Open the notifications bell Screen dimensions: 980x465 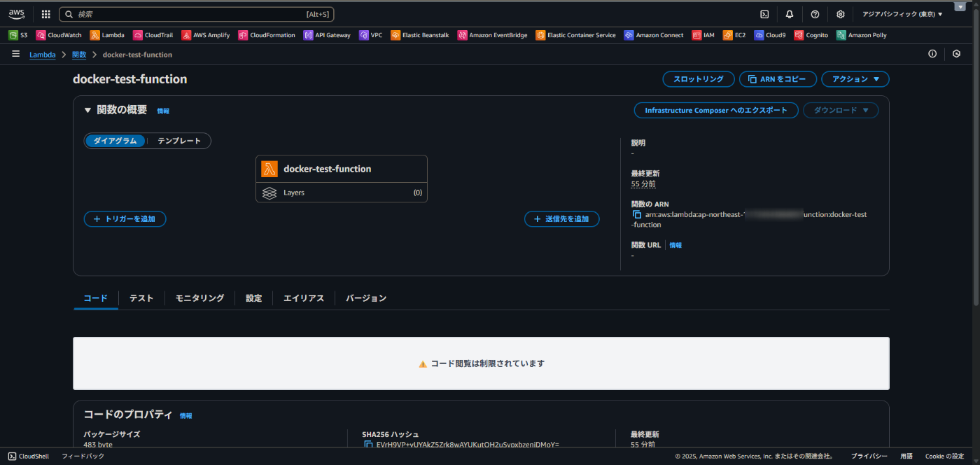790,14
